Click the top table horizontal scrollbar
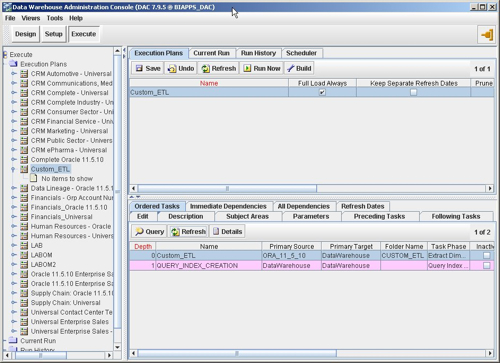Viewport: 500px width, 363px height. pos(227,189)
